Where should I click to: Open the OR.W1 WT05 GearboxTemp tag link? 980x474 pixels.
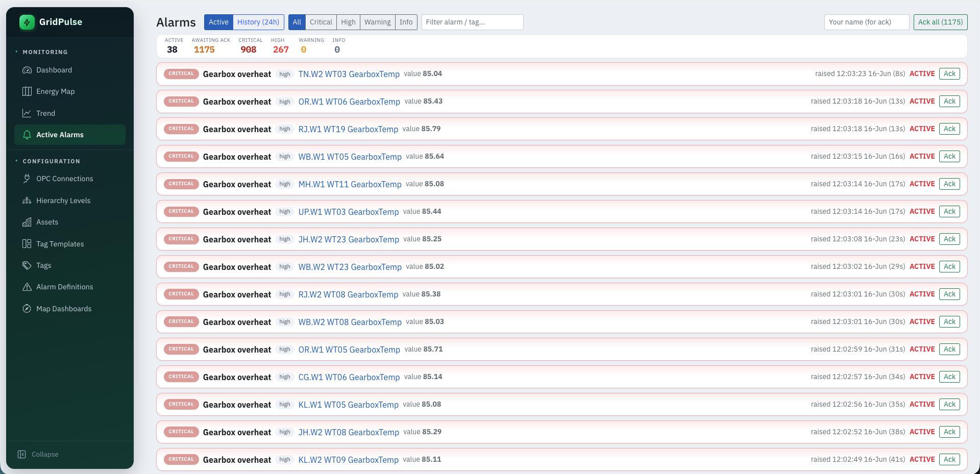point(349,350)
